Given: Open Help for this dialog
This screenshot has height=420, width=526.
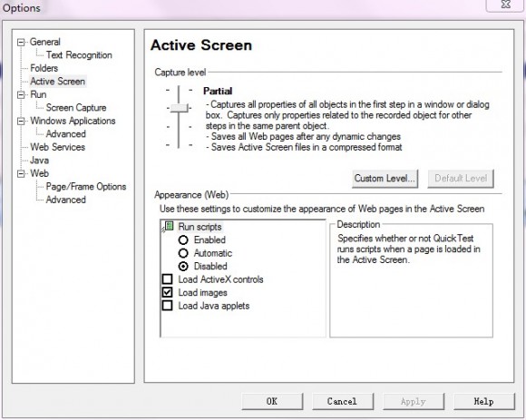Looking at the screenshot, I should pos(483,402).
